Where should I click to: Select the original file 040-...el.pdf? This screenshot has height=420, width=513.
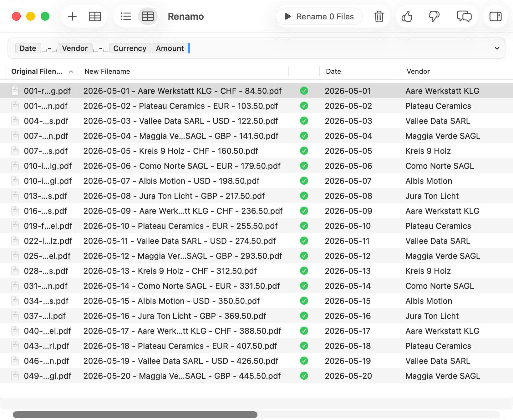(x=48, y=331)
